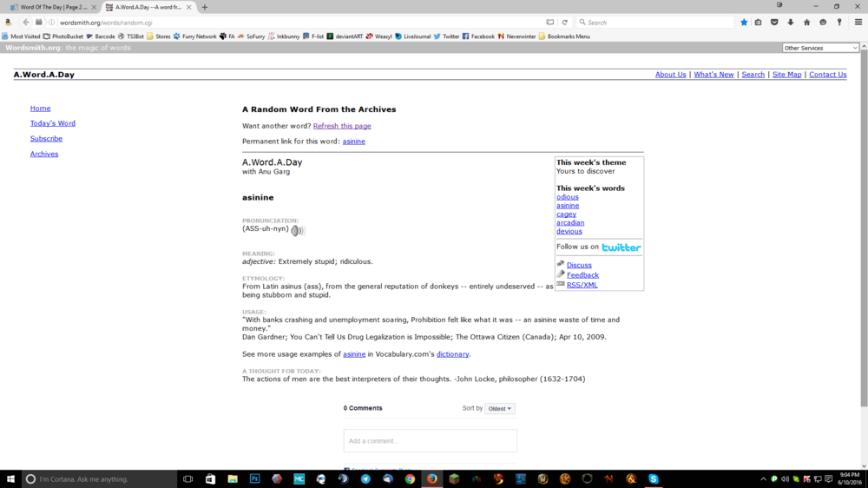Click the About Us link
The height and width of the screenshot is (488, 868).
(670, 75)
